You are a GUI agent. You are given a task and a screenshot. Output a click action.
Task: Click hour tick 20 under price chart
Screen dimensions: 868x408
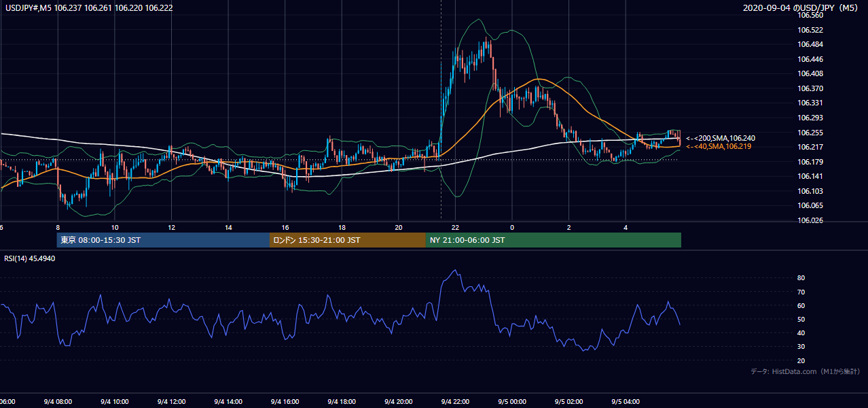[399, 227]
